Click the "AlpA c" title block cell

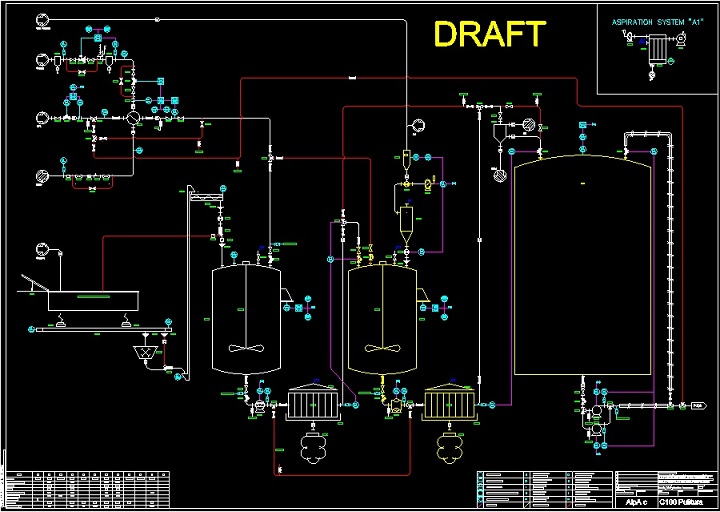[x=636, y=502]
